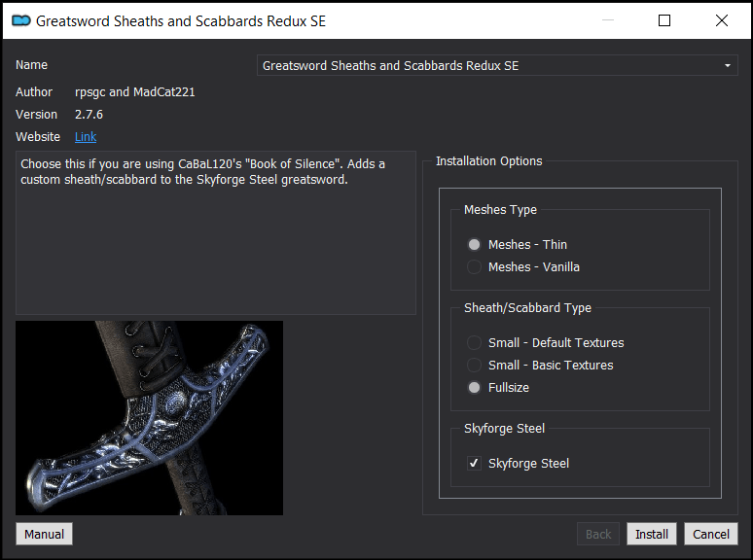753x560 pixels.
Task: Minimize the installer window
Action: pos(608,20)
